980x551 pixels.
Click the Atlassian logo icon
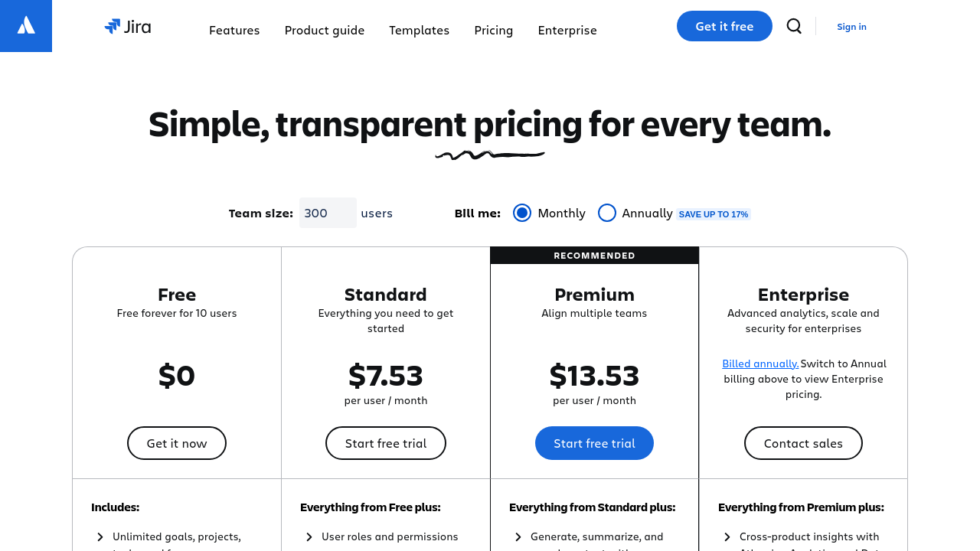(x=26, y=26)
